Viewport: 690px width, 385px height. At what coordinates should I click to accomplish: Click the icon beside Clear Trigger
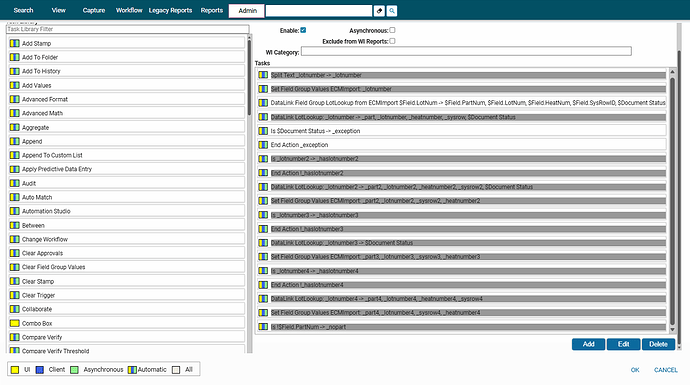pyautogui.click(x=15, y=295)
